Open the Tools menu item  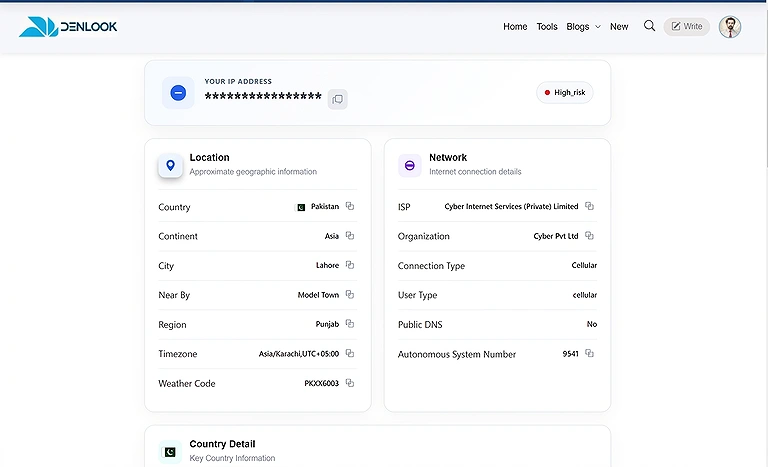pyautogui.click(x=547, y=26)
